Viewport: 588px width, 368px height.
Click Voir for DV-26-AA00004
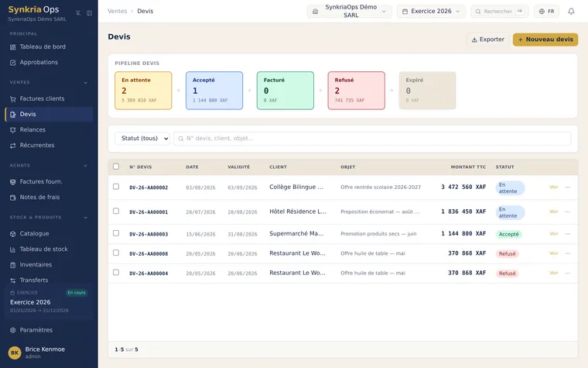[x=553, y=273]
